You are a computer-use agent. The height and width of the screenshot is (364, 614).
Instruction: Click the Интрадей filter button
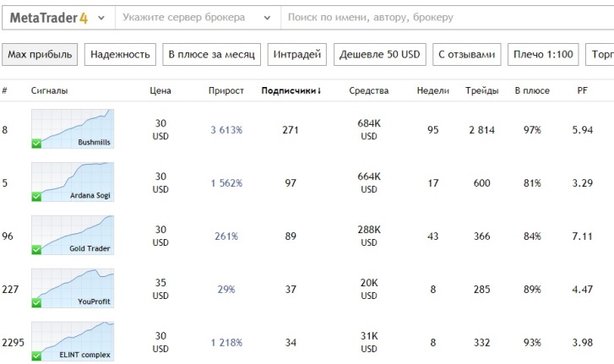click(x=297, y=55)
